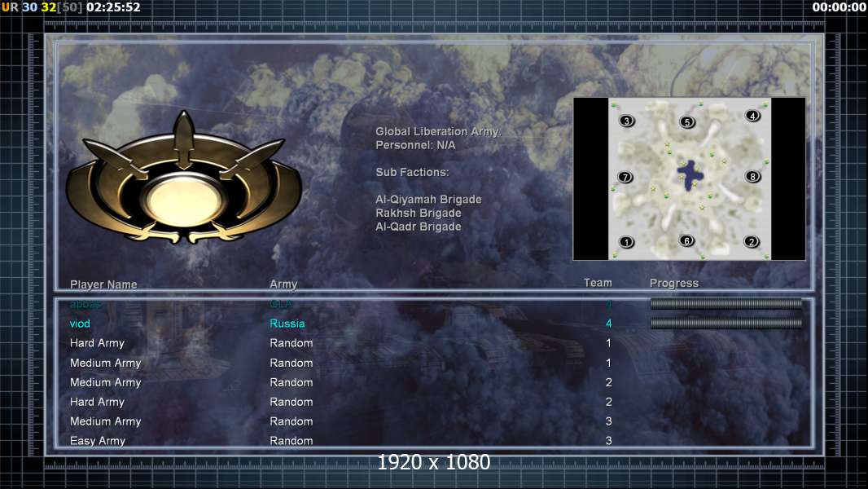Click the abbas loading progress bar
Image resolution: width=868 pixels, height=489 pixels.
[x=726, y=303]
